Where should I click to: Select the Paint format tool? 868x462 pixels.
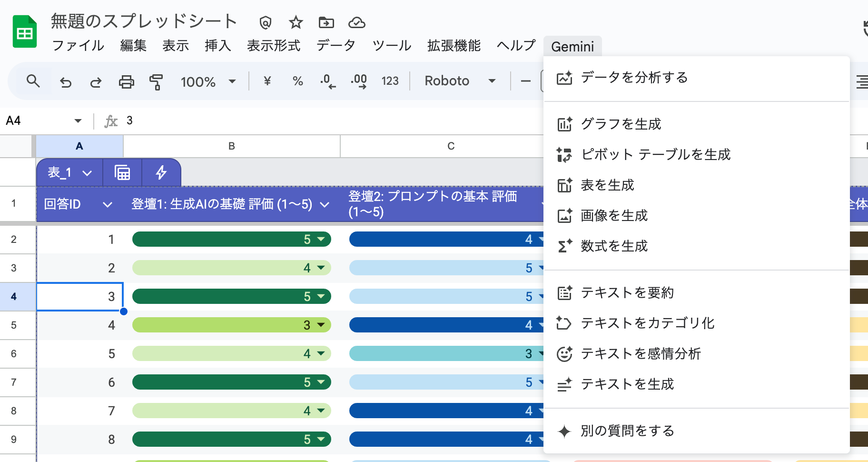point(156,81)
